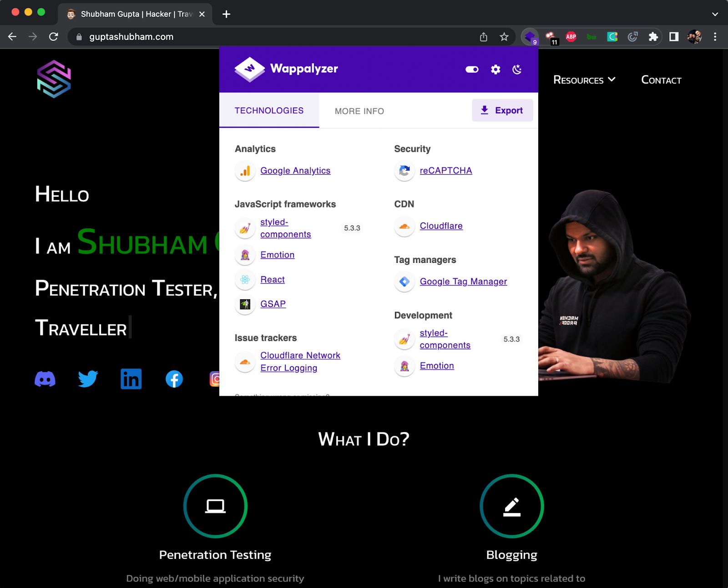Open Wappalyzer settings gear
The image size is (728, 588).
pyautogui.click(x=495, y=69)
